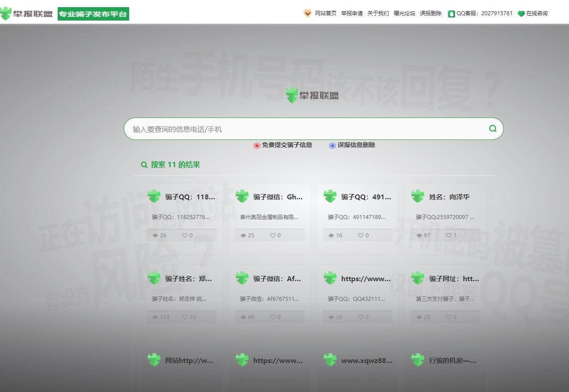The image size is (569, 392).
Task: Open the 骗子网址:htt result card title
Action: (454, 278)
